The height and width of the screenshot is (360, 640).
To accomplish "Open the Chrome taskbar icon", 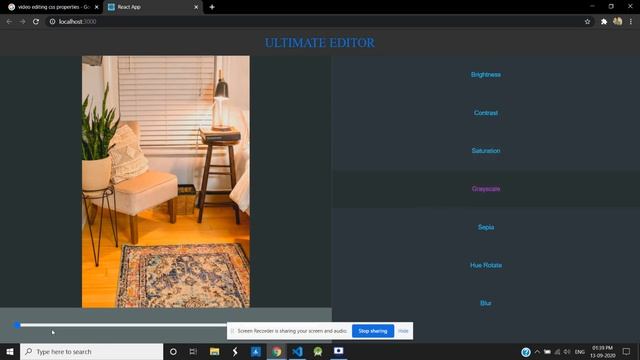I will (277, 351).
